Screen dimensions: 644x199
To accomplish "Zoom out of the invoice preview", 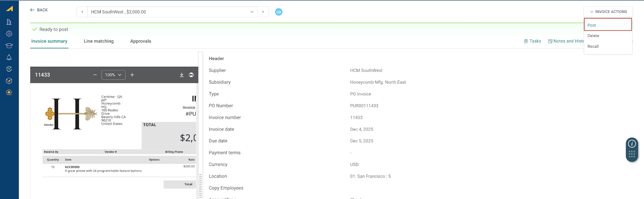I will click(x=95, y=75).
